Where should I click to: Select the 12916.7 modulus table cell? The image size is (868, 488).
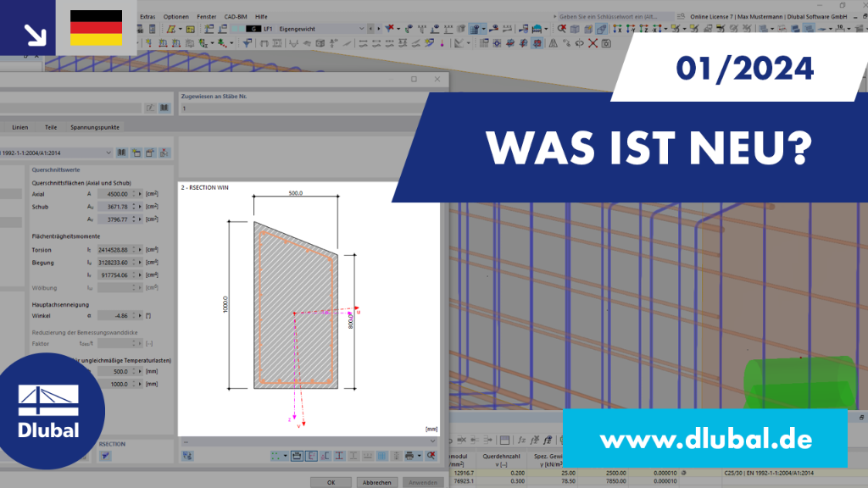click(464, 473)
